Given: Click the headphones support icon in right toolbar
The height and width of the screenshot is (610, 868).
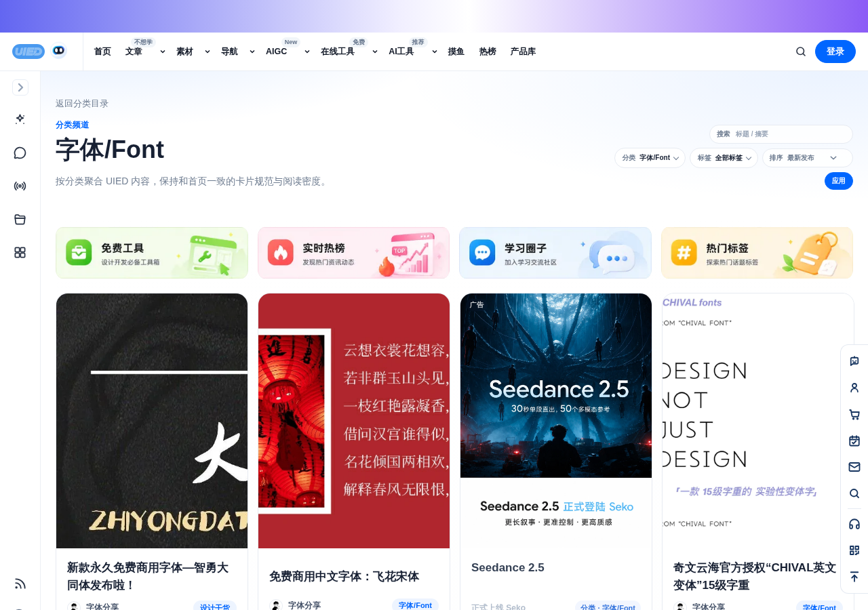Looking at the screenshot, I should pos(854,524).
